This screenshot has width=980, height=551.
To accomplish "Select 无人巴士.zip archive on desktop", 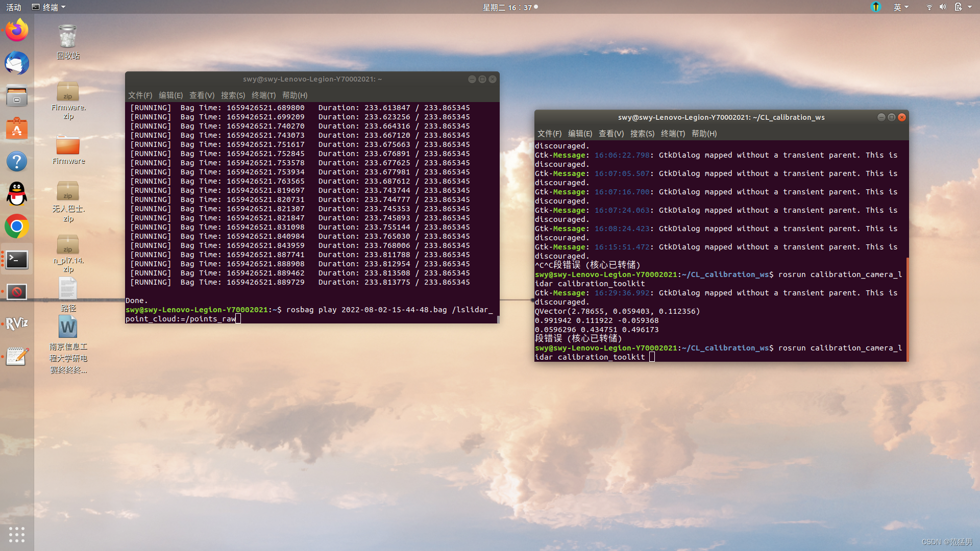I will (x=68, y=202).
